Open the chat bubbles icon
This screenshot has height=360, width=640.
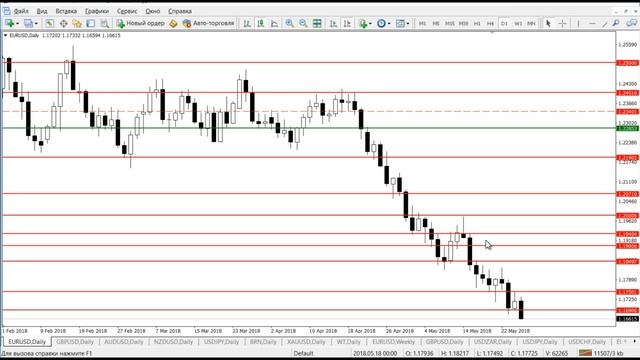[631, 23]
